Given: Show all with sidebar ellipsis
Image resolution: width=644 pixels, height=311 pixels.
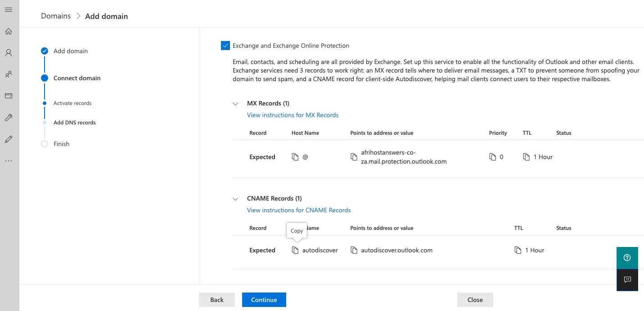Looking at the screenshot, I should pos(9,161).
